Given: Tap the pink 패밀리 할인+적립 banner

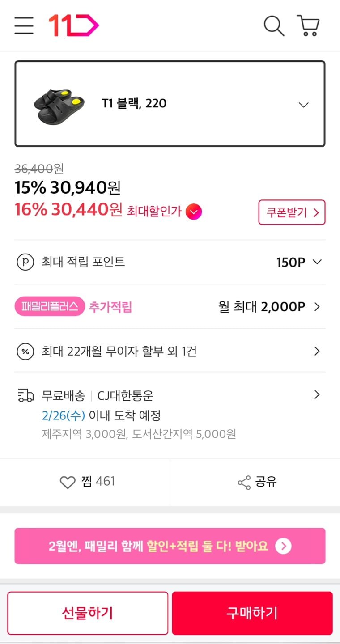Looking at the screenshot, I should click(170, 546).
